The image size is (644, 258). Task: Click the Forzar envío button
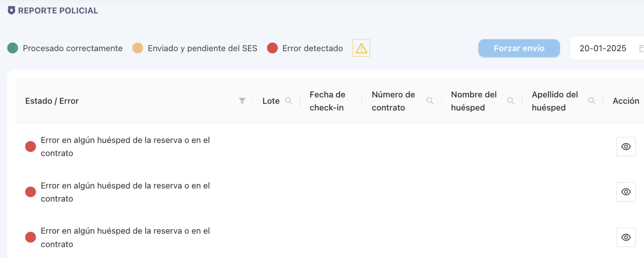(x=519, y=48)
